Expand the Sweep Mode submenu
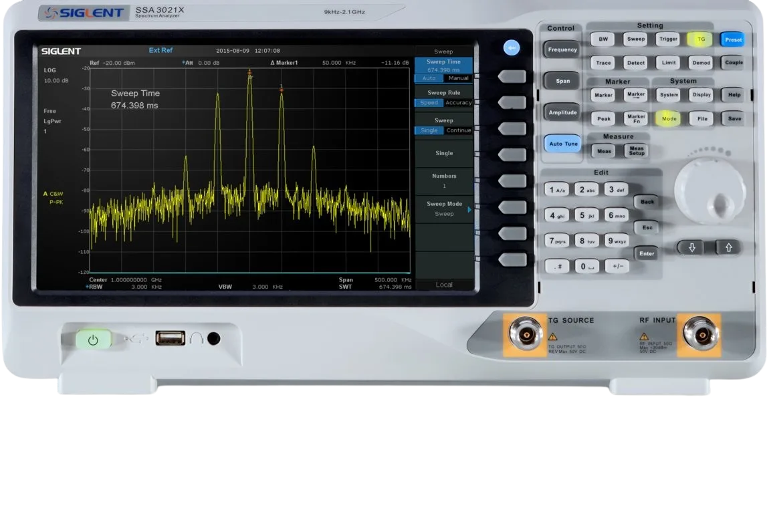 pos(444,209)
